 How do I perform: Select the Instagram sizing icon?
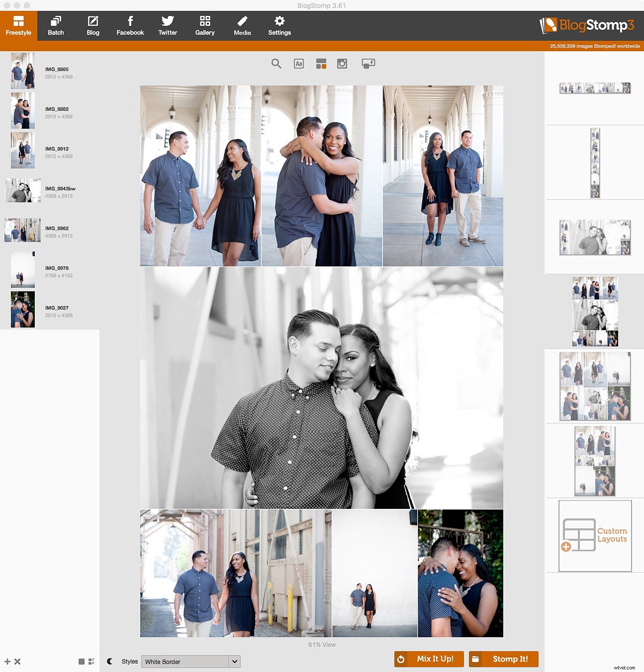click(x=342, y=63)
